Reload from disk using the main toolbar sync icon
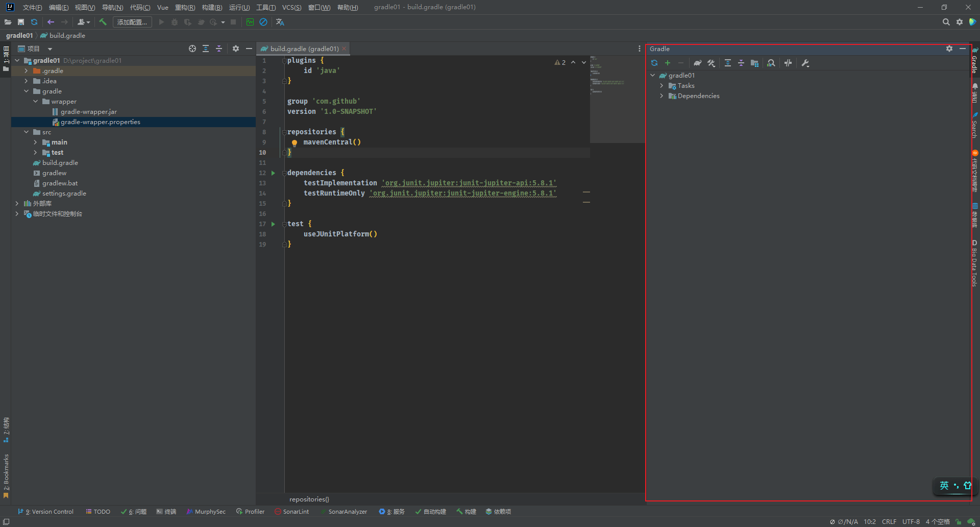The image size is (980, 527). tap(34, 22)
